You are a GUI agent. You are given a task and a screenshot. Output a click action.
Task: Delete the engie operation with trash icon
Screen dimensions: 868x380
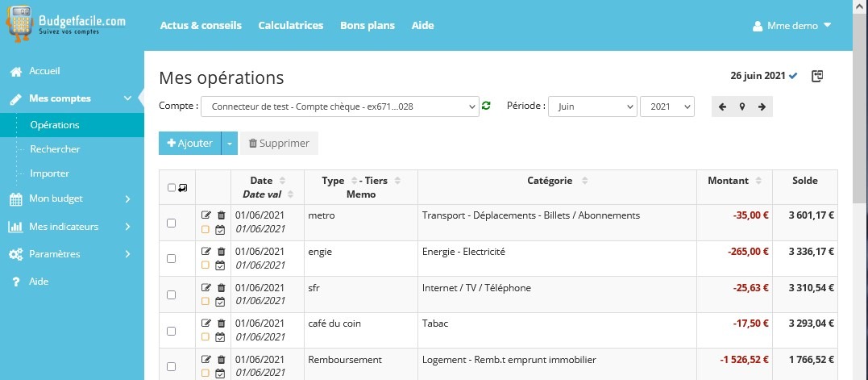(222, 252)
